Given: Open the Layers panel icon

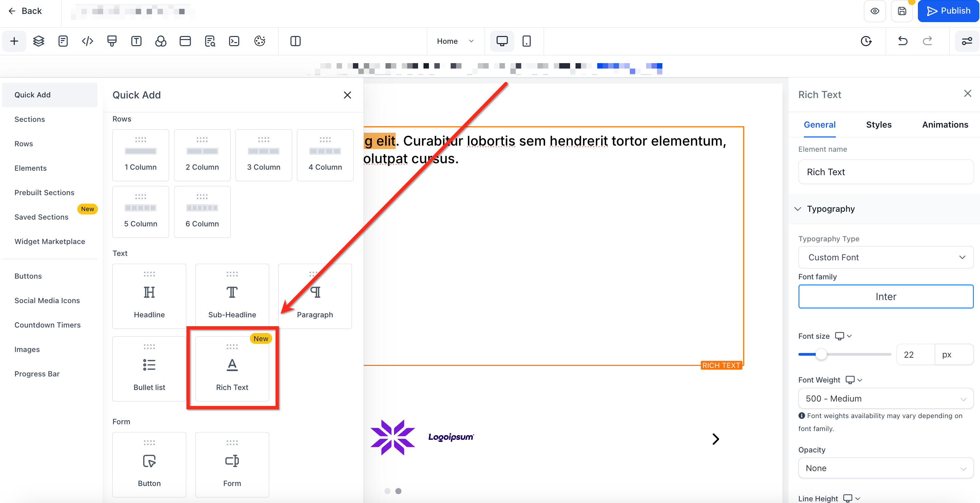Looking at the screenshot, I should pyautogui.click(x=38, y=41).
